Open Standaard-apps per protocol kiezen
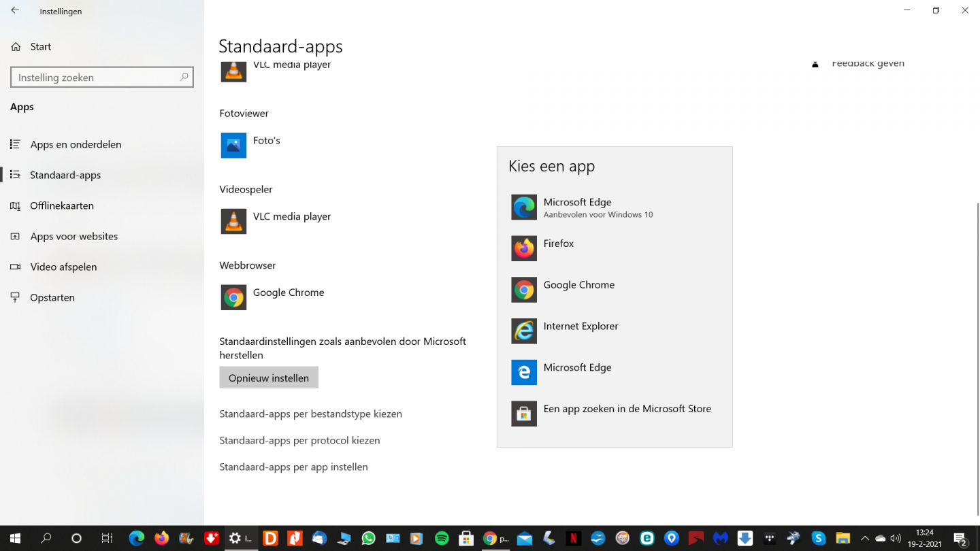The height and width of the screenshot is (551, 980). pyautogui.click(x=299, y=440)
